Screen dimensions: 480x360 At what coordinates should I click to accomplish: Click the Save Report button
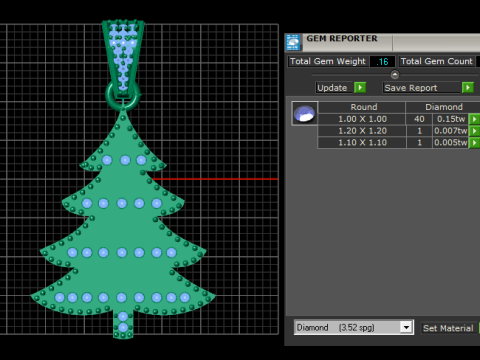[421, 88]
